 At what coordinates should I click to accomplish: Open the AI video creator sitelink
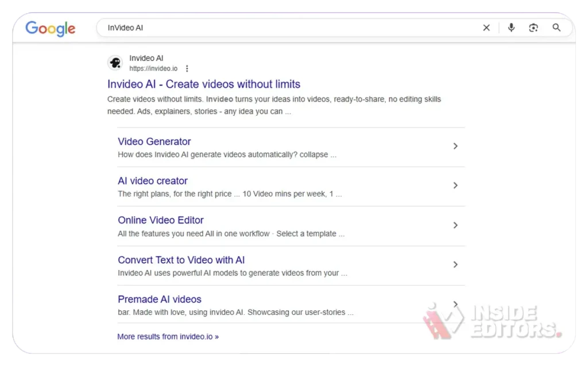pyautogui.click(x=153, y=181)
